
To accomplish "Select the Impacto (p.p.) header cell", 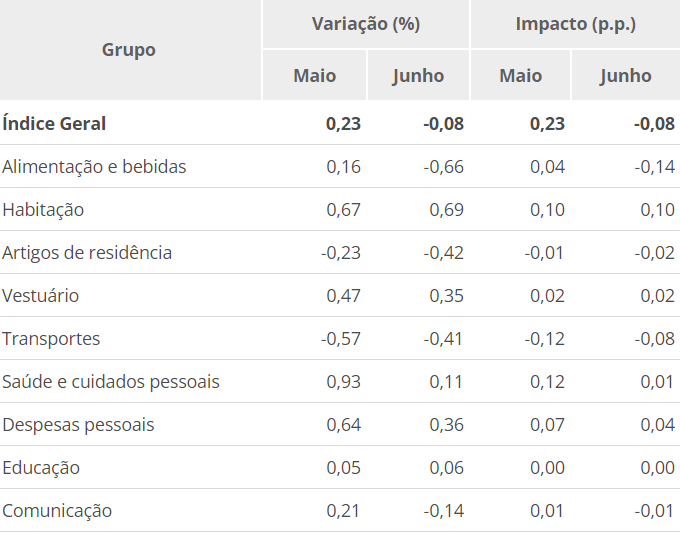I will tap(575, 24).
